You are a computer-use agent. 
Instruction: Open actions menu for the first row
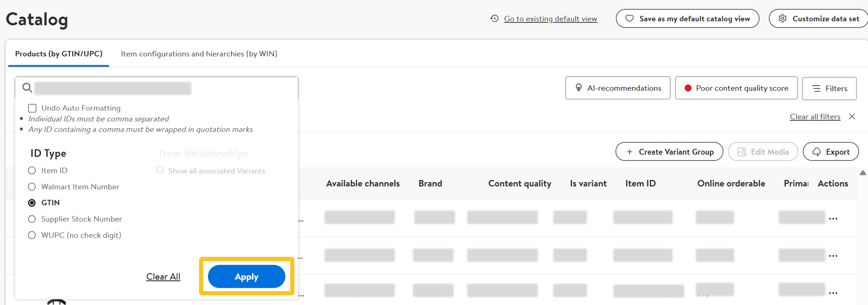click(x=833, y=218)
